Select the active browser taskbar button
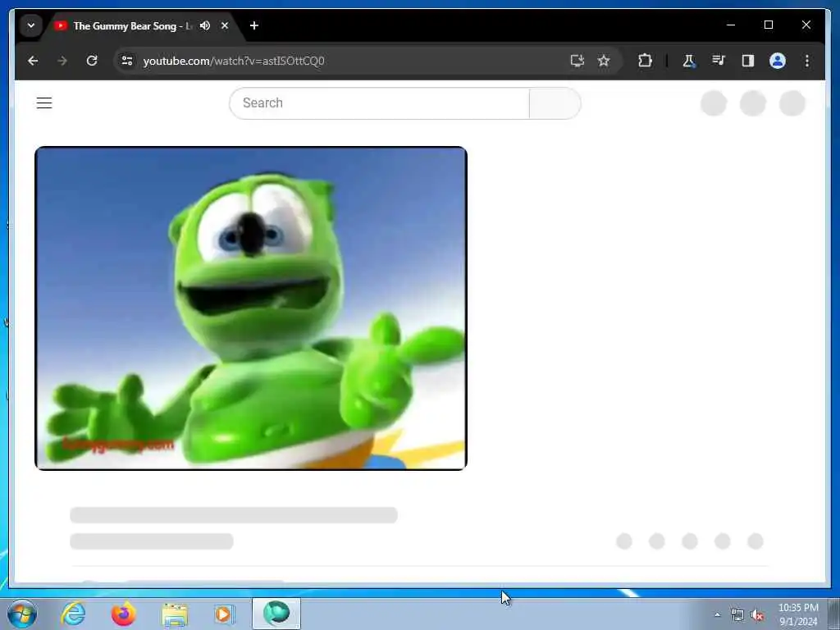The width and height of the screenshot is (840, 630). point(276,614)
